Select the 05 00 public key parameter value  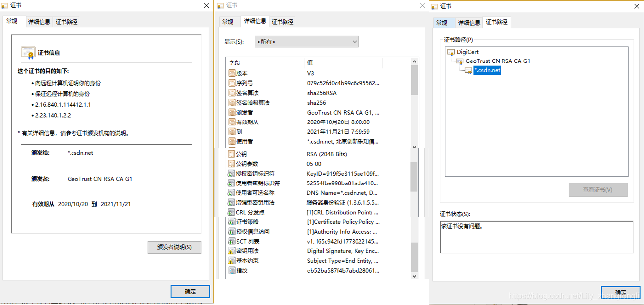(314, 164)
